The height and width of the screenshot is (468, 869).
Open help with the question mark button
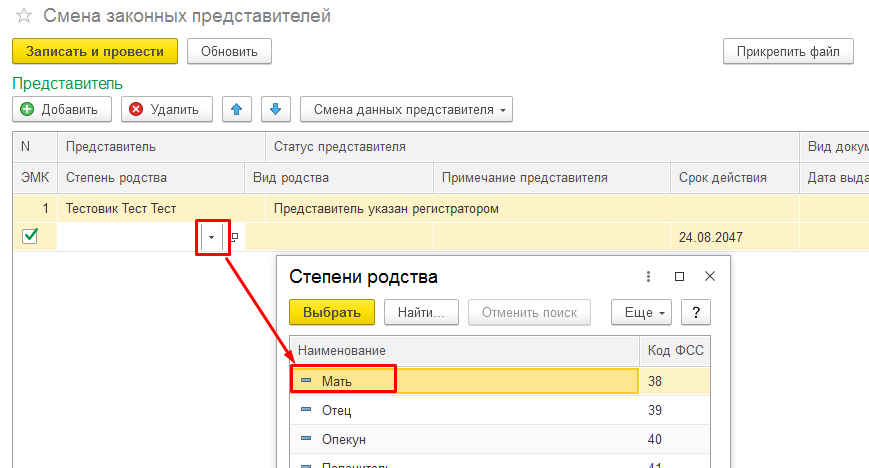[695, 312]
